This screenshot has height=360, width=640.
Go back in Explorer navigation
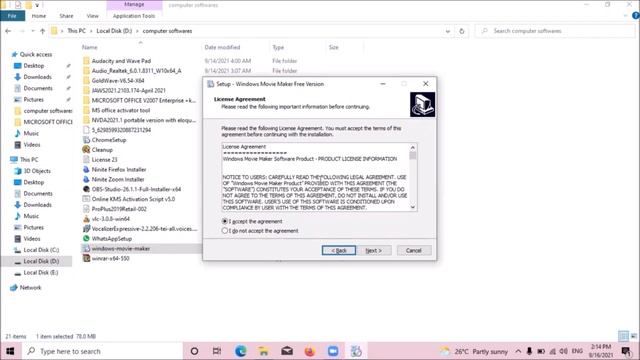(x=8, y=31)
